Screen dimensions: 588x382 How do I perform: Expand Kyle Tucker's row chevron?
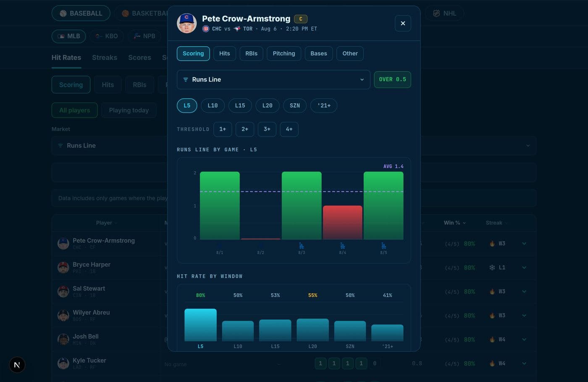click(x=524, y=364)
